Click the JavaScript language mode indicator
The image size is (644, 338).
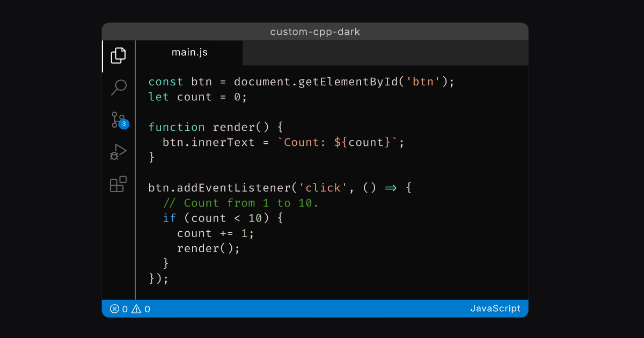coord(495,308)
